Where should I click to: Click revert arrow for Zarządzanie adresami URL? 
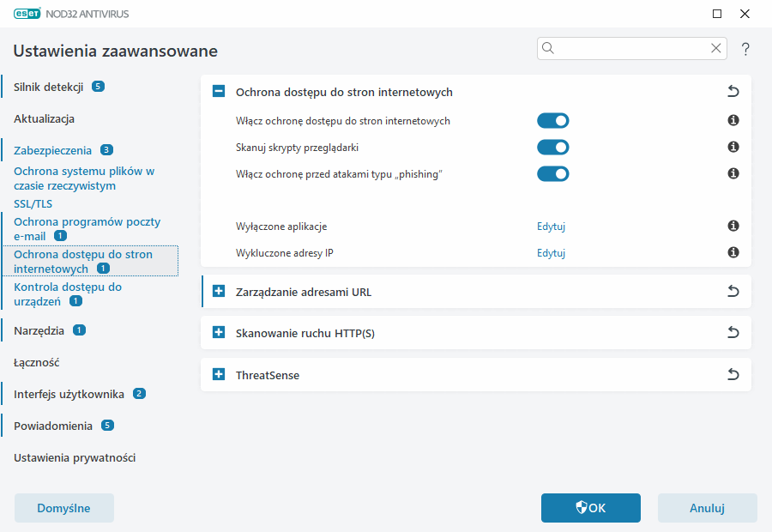pyautogui.click(x=733, y=292)
